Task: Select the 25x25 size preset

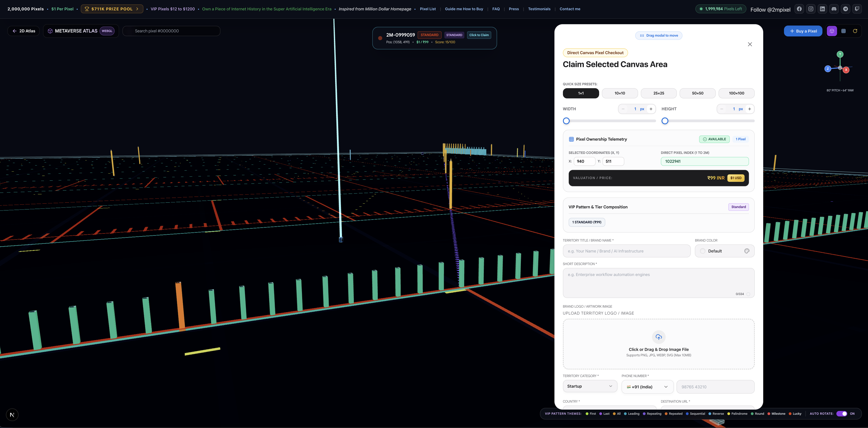Action: (658, 93)
